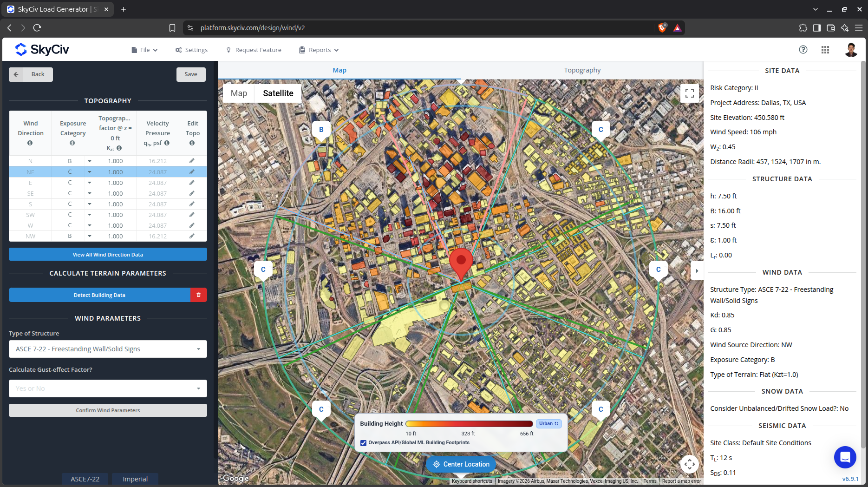Bookmark this page icon

(x=172, y=28)
